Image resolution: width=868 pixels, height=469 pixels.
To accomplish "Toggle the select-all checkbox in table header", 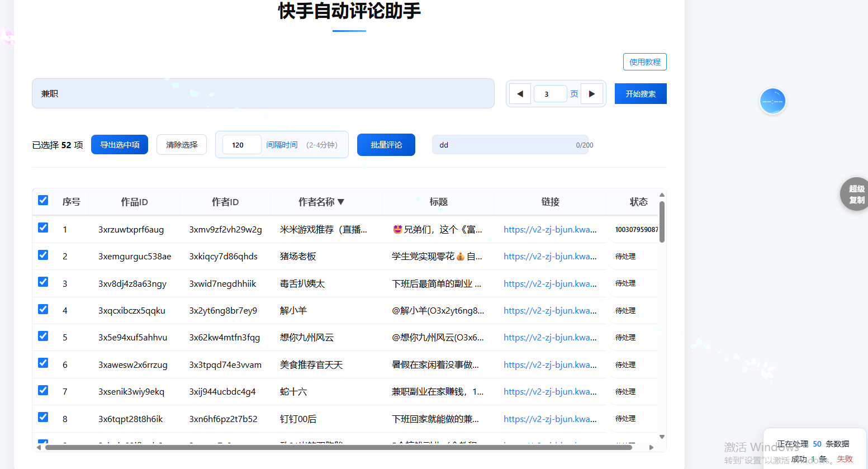I will pyautogui.click(x=43, y=200).
